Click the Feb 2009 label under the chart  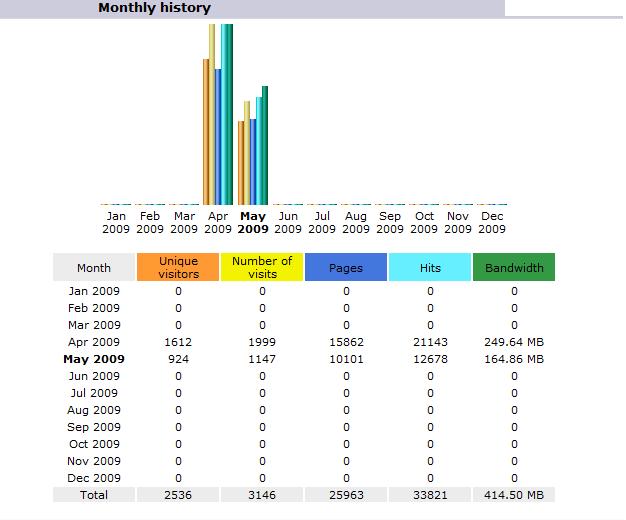point(150,222)
